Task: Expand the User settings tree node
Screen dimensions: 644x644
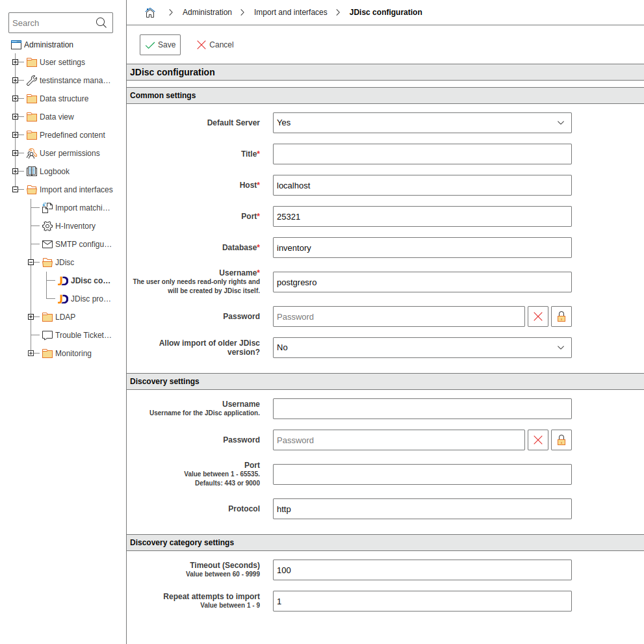Action: pos(15,62)
